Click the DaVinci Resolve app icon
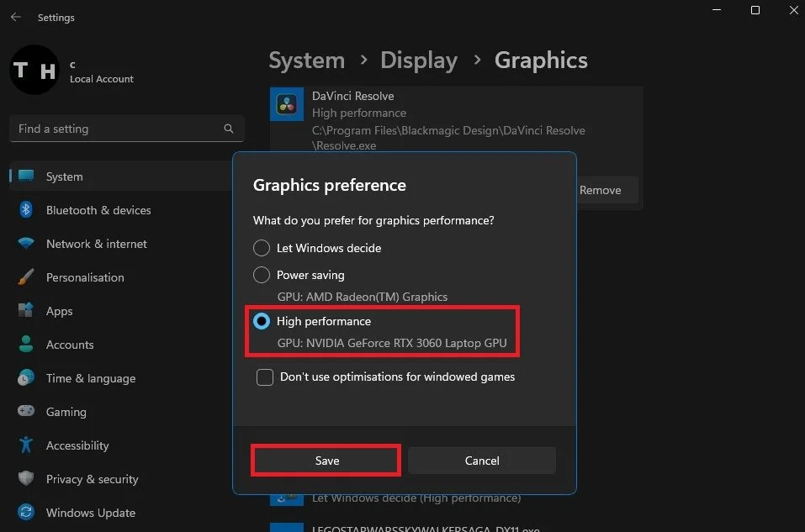This screenshot has height=532, width=805. click(286, 104)
